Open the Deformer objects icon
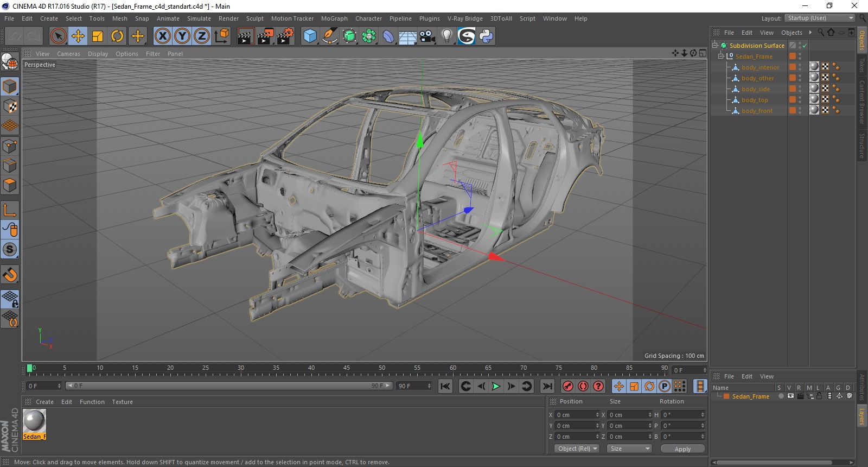 tap(388, 36)
